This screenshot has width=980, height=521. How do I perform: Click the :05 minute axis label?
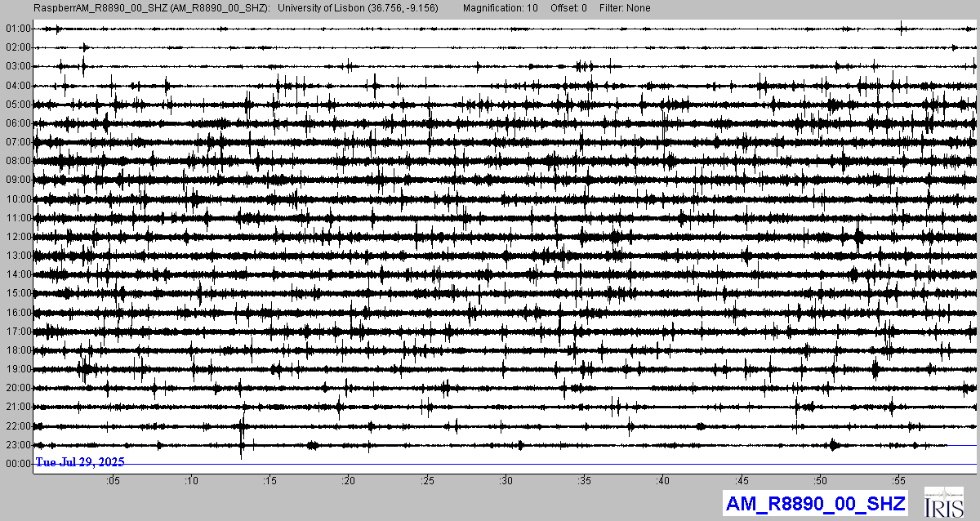[x=113, y=480]
